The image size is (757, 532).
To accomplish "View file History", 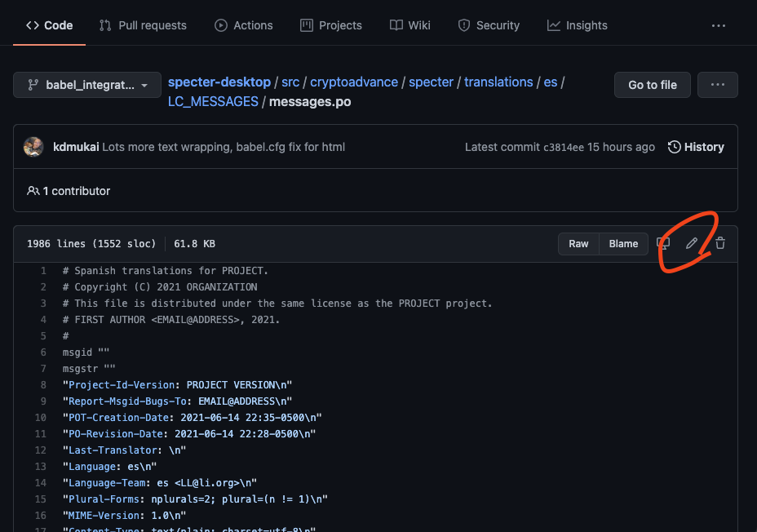I will [696, 147].
